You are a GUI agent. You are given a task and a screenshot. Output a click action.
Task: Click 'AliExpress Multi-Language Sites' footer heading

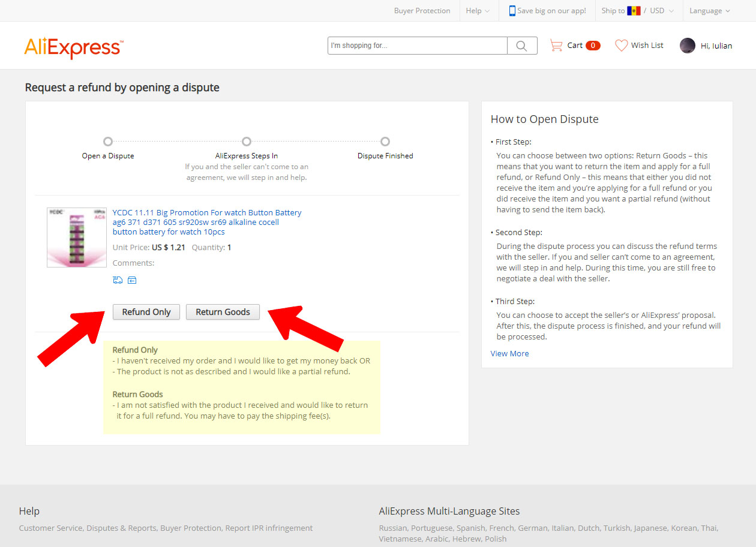pos(449,511)
